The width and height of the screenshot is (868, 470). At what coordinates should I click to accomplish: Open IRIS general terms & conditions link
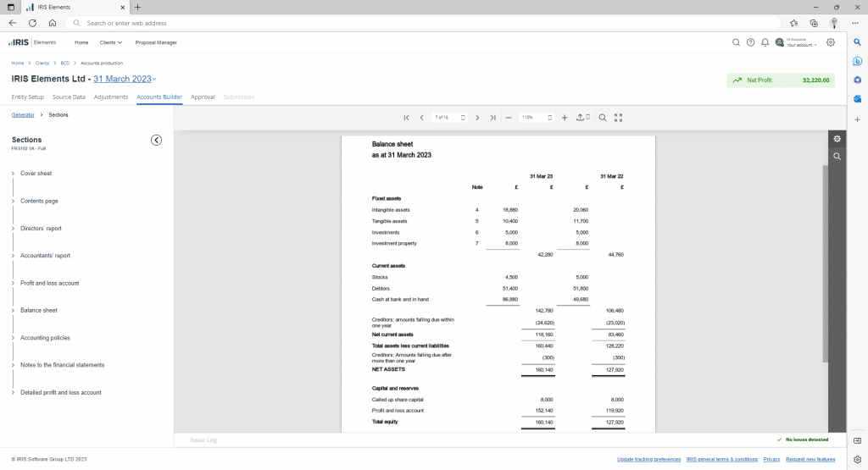(722, 460)
